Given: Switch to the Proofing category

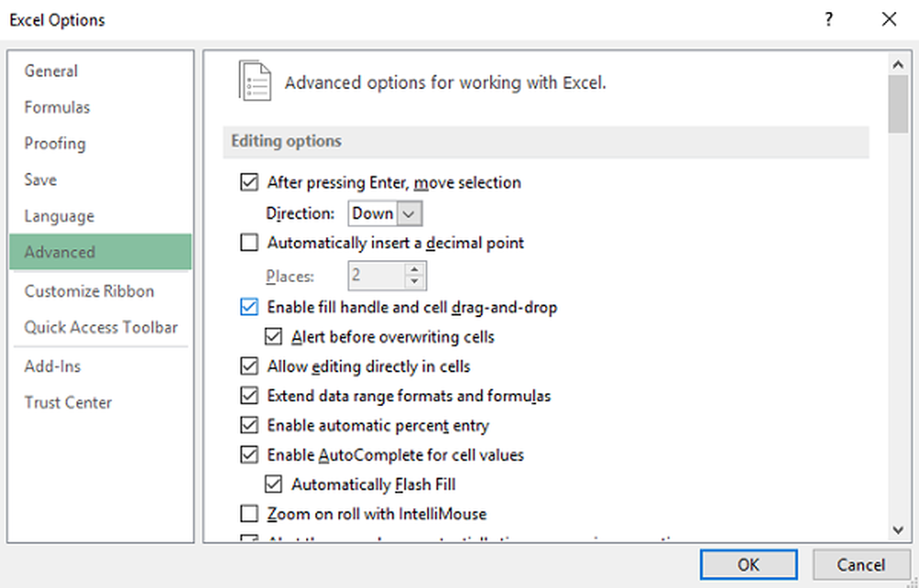Looking at the screenshot, I should pos(55,143).
